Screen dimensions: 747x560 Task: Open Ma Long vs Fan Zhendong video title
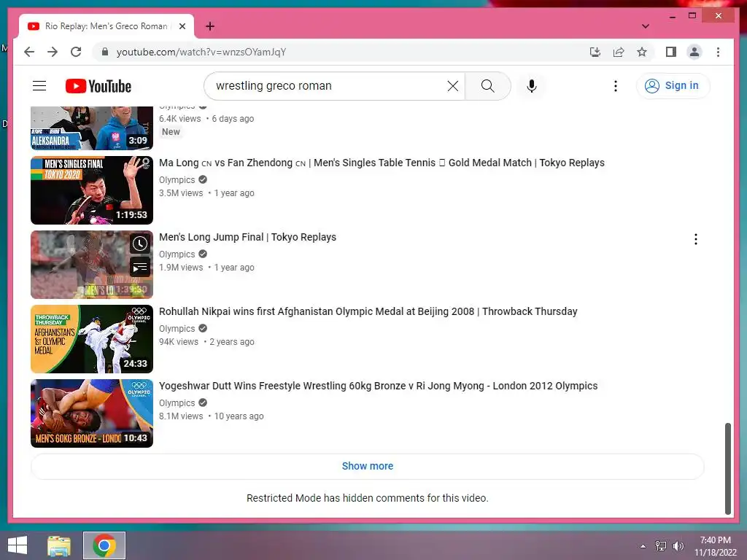pos(382,163)
